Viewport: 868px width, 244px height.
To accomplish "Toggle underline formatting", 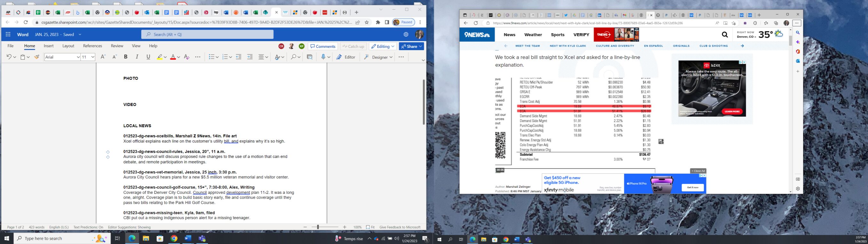I will point(148,57).
